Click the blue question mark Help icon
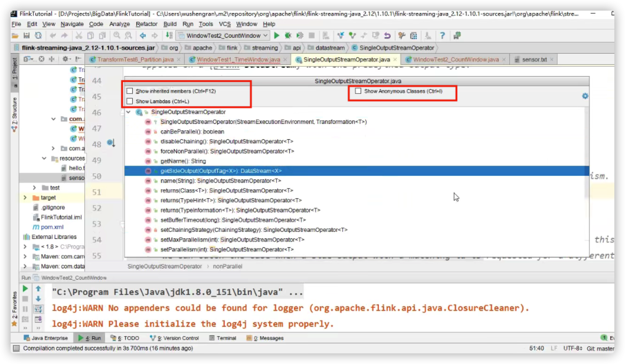The width and height of the screenshot is (625, 364). pos(442,36)
